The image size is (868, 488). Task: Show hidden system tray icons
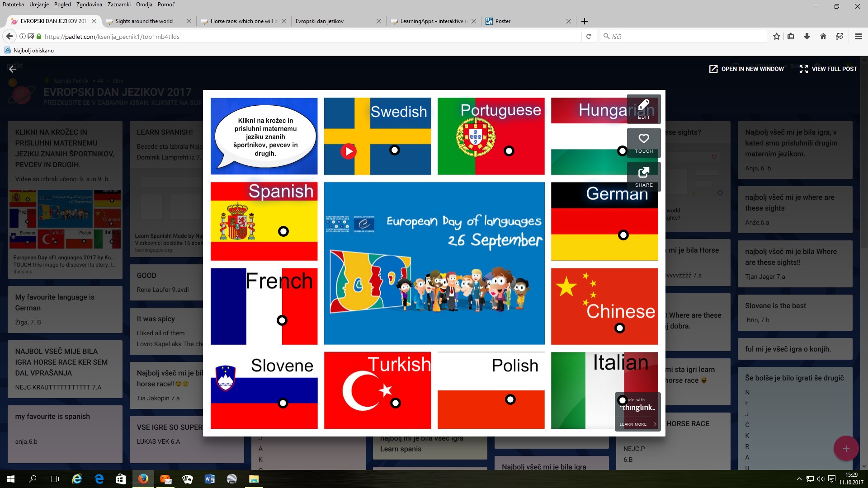point(799,479)
